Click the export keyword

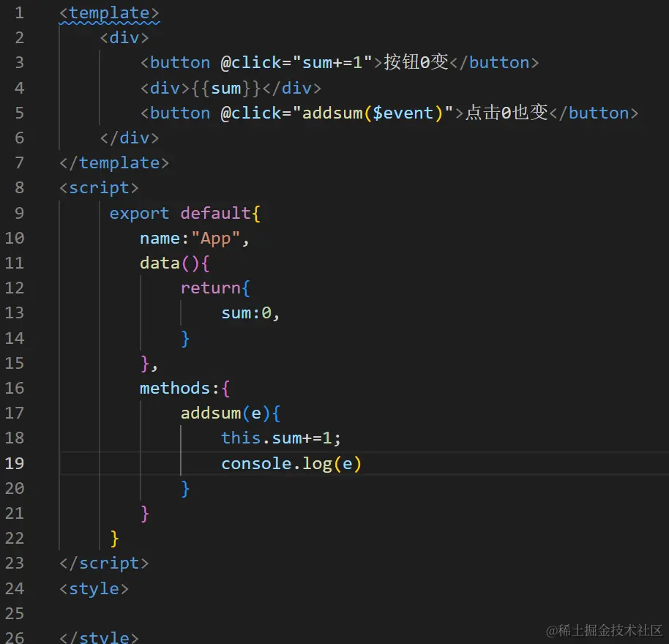(139, 213)
